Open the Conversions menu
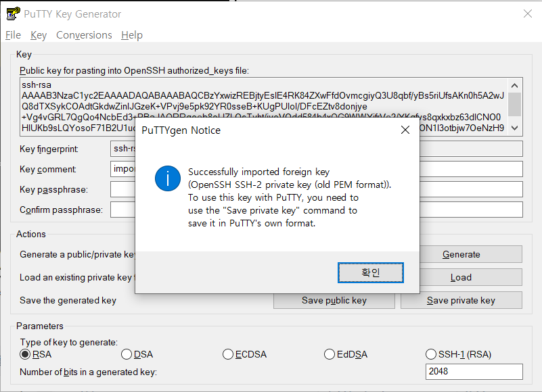The image size is (542, 392). click(x=84, y=35)
